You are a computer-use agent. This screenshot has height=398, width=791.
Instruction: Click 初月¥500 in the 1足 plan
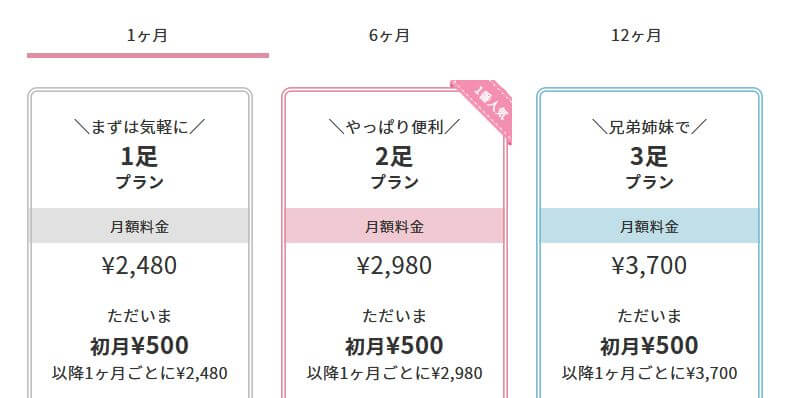coord(139,346)
